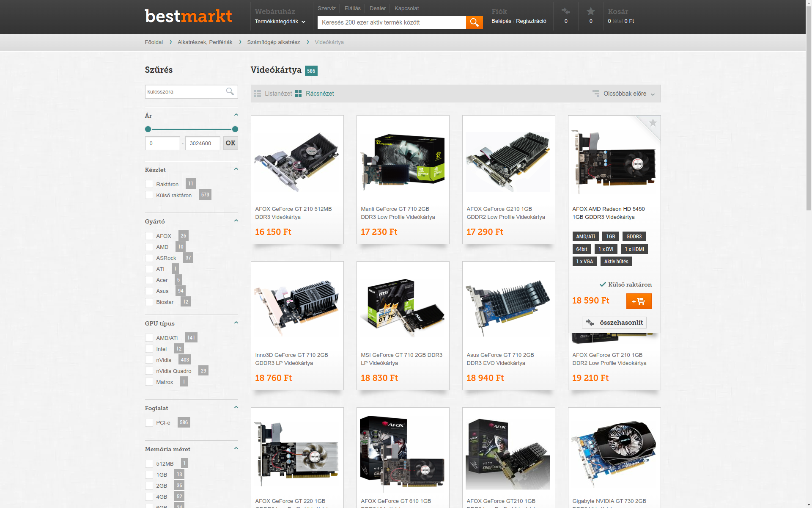Viewport: 812px width, 508px height.
Task: Collapse the Készlet filter section
Action: (x=236, y=169)
